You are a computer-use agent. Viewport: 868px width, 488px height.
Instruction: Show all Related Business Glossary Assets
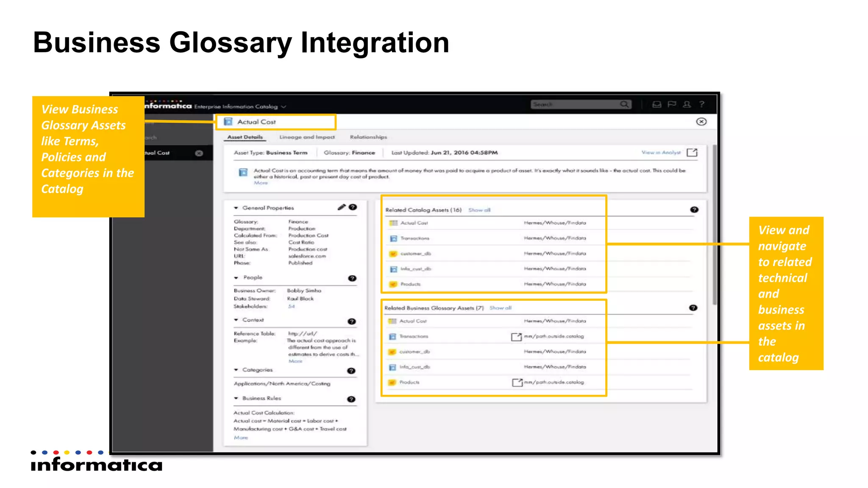(501, 308)
